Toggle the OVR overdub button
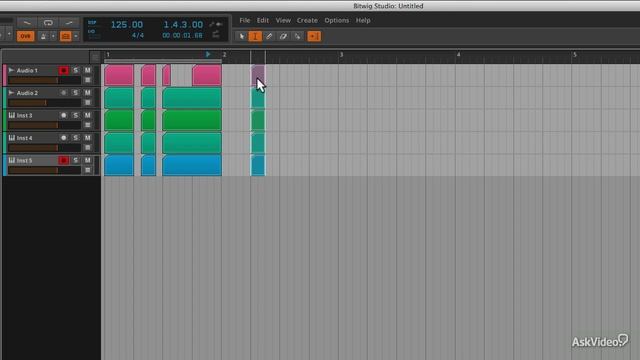 point(25,36)
